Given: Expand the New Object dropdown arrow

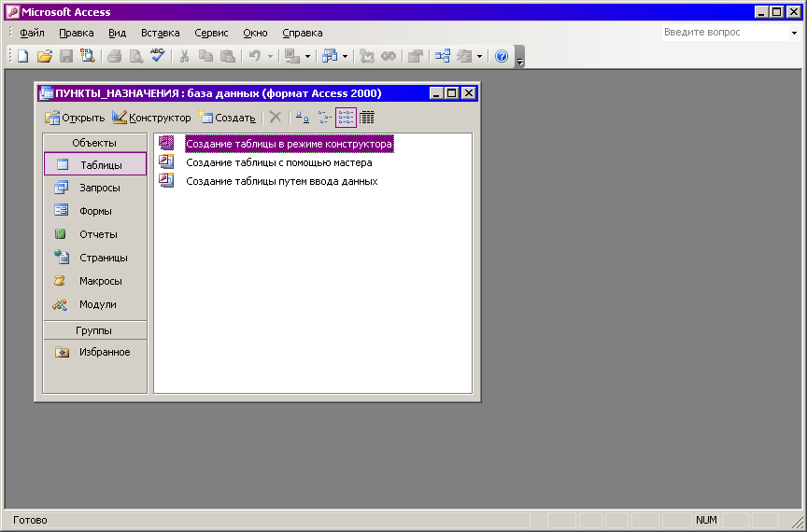Looking at the screenshot, I should coord(480,57).
